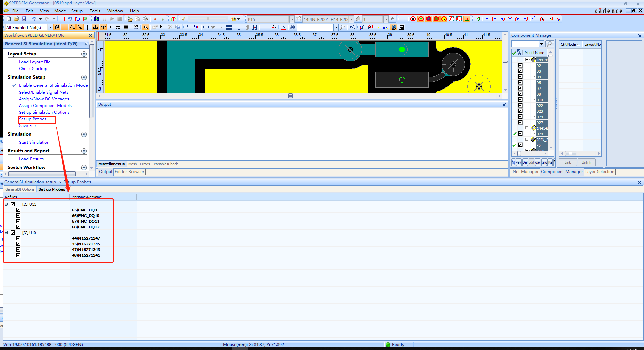
Task: Collapse the Results and Report section
Action: [x=84, y=151]
